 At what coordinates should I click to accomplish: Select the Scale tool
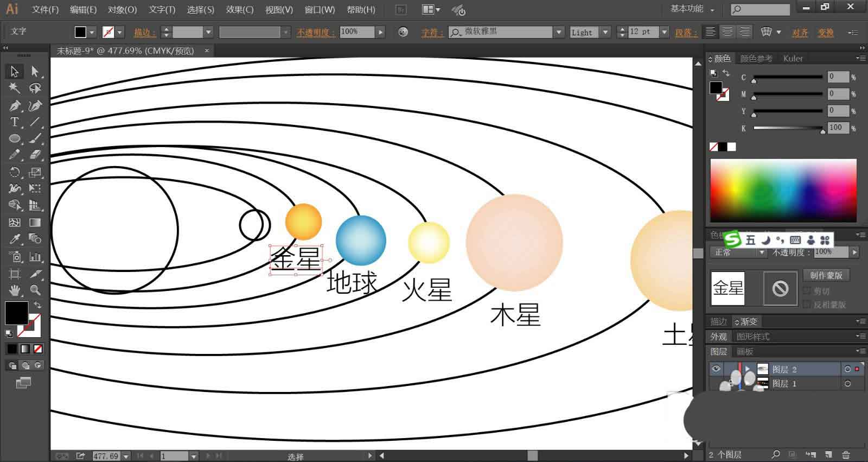[x=35, y=172]
